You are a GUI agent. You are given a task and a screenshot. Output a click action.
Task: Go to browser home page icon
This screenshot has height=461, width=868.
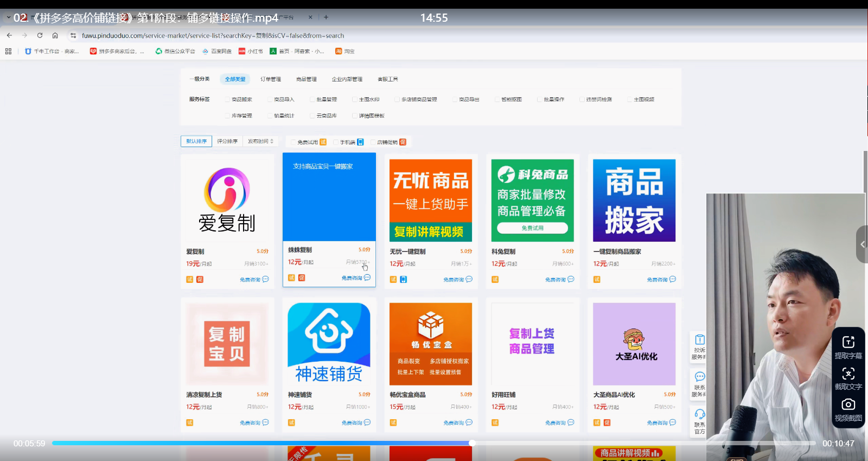[x=55, y=35]
